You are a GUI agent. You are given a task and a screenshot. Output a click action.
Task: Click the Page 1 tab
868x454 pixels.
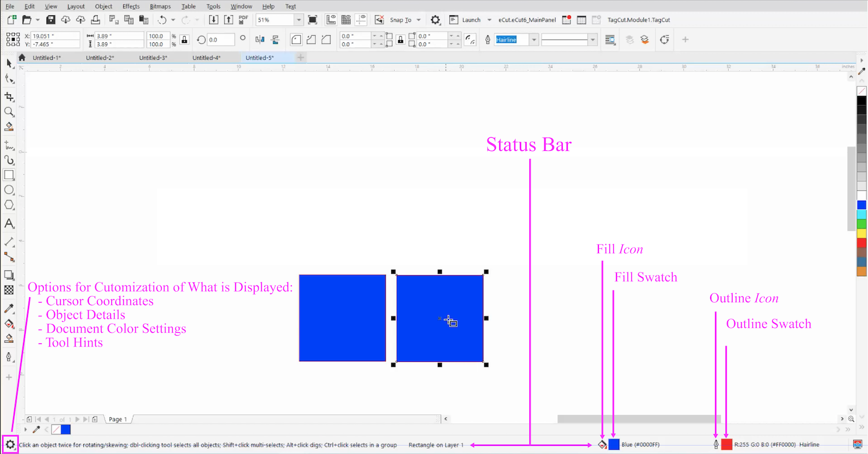click(117, 419)
